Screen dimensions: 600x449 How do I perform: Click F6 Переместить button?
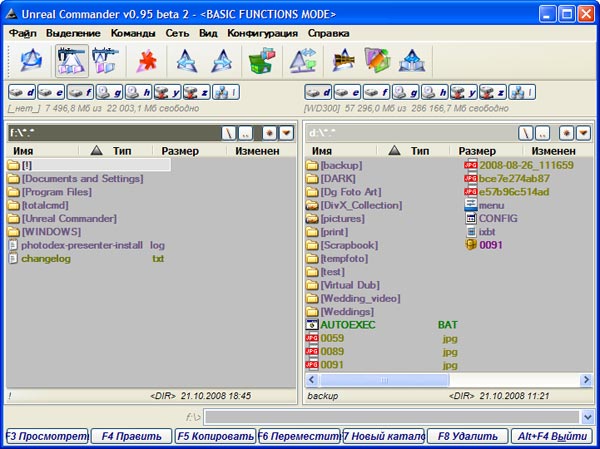(x=300, y=436)
